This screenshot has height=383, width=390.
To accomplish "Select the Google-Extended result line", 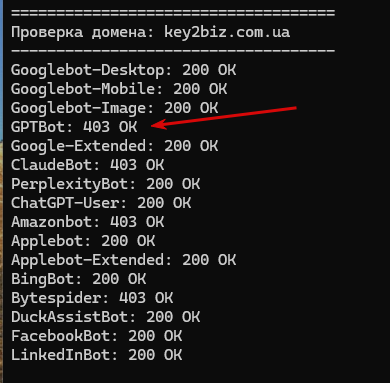I will pyautogui.click(x=115, y=146).
